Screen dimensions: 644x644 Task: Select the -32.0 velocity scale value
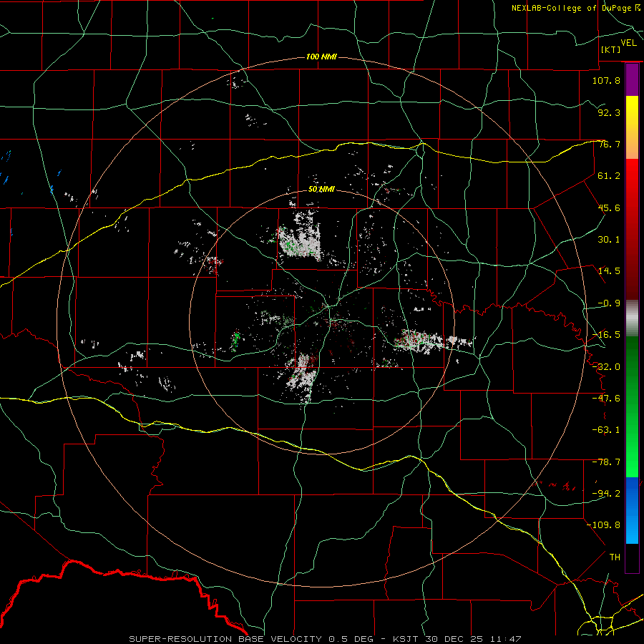pos(606,367)
